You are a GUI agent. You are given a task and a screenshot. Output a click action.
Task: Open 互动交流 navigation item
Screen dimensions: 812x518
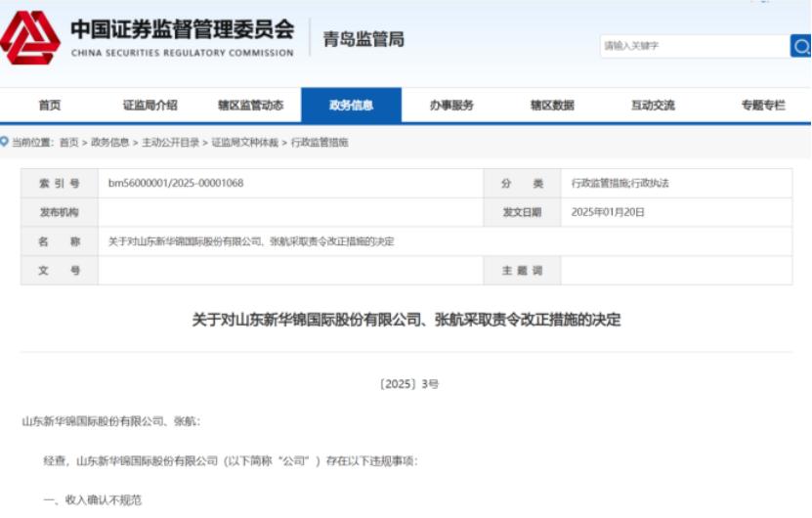[x=653, y=106]
